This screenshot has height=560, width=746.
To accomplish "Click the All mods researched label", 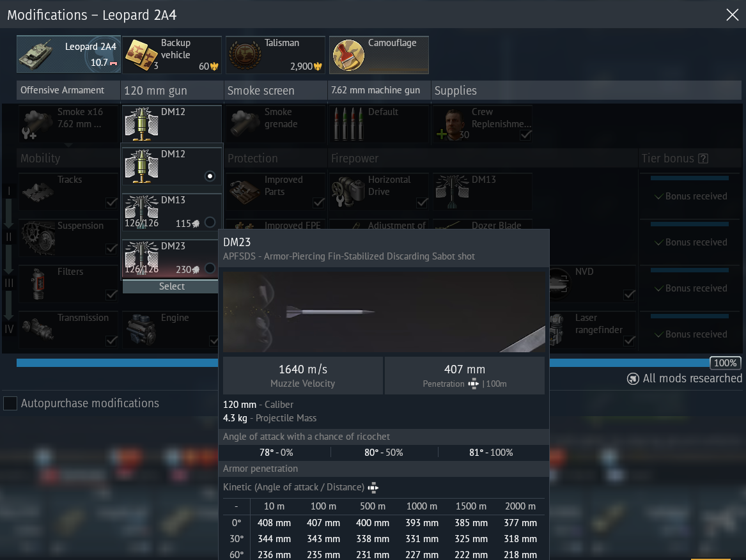I will [x=692, y=378].
